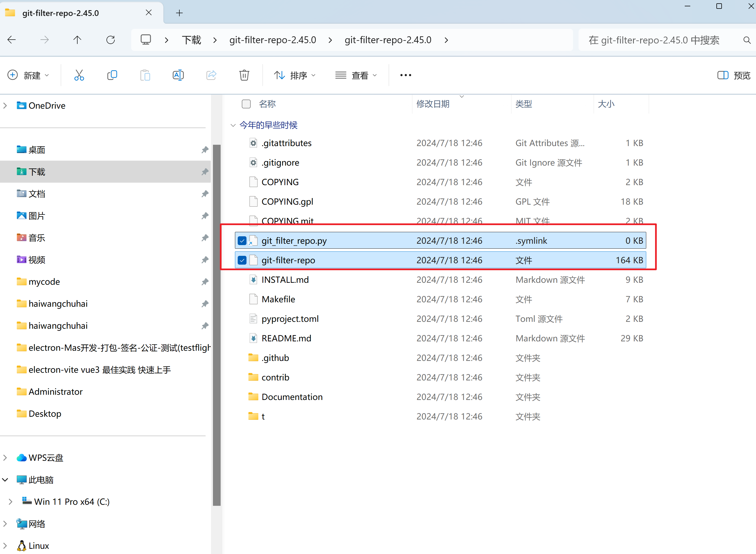Click the This PC monitor icon in address bar
756x554 pixels.
(146, 40)
